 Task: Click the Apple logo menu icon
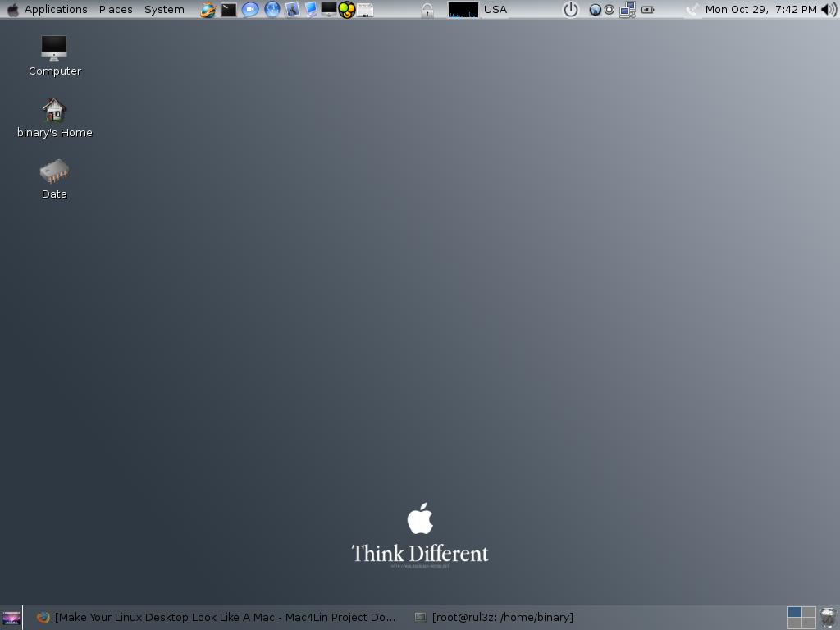point(13,10)
